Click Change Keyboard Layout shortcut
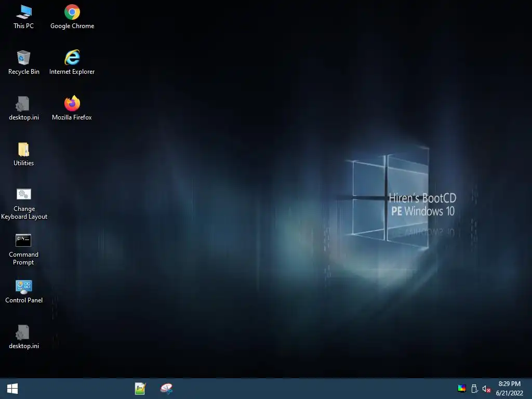Viewport: 532px width, 399px height. 24,204
